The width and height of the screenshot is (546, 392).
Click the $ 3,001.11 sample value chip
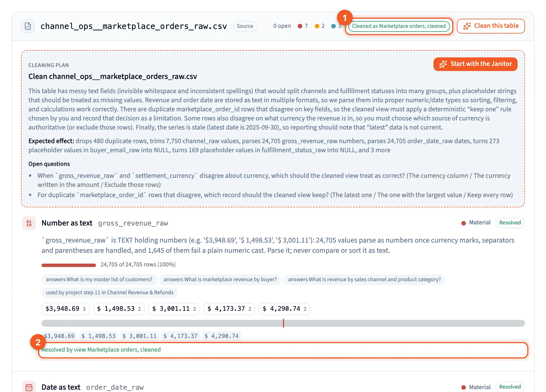click(174, 309)
